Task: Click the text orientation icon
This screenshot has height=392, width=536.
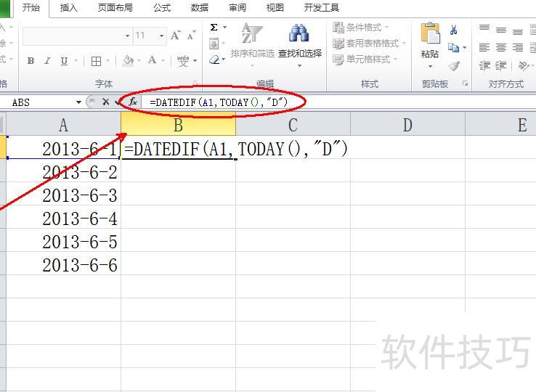Action: (523, 65)
